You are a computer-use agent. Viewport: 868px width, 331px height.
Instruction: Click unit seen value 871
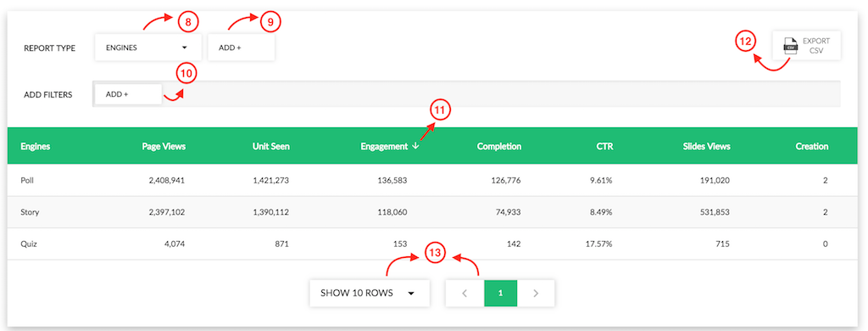coord(282,244)
